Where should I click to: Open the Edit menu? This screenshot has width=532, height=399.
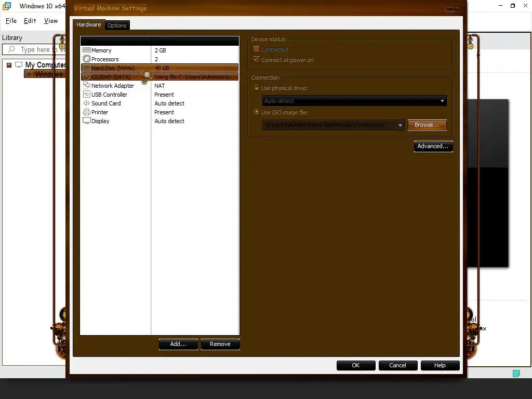point(30,21)
